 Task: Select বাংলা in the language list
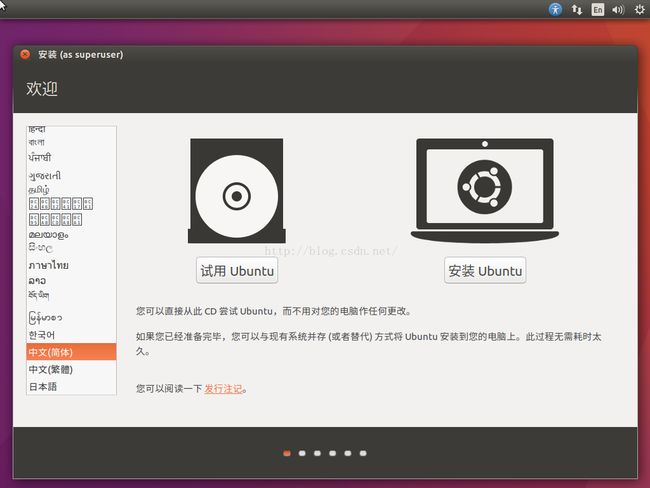pos(71,142)
